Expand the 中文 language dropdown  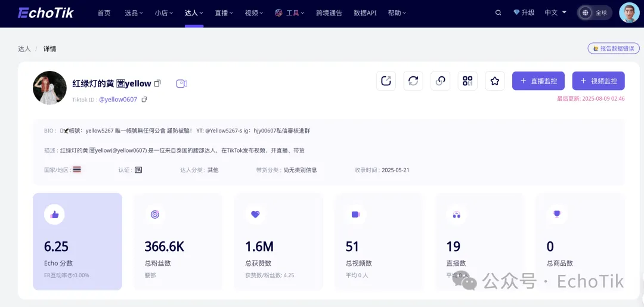pos(555,13)
